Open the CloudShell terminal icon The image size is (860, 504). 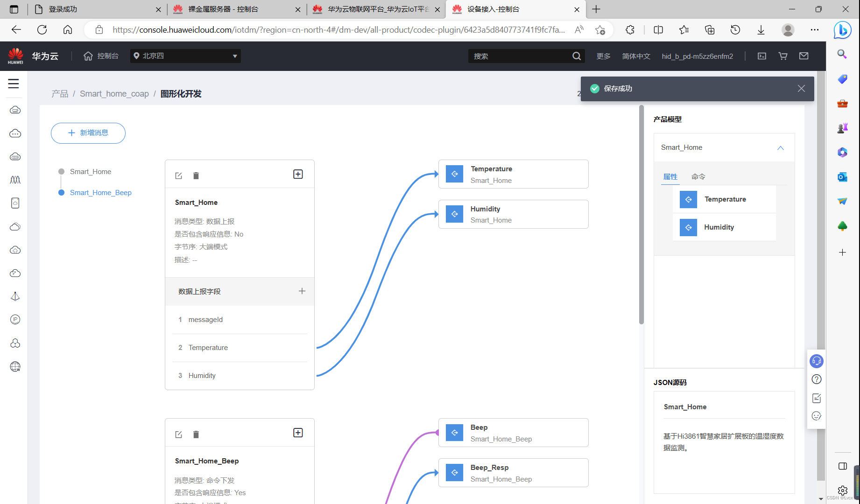pos(762,56)
